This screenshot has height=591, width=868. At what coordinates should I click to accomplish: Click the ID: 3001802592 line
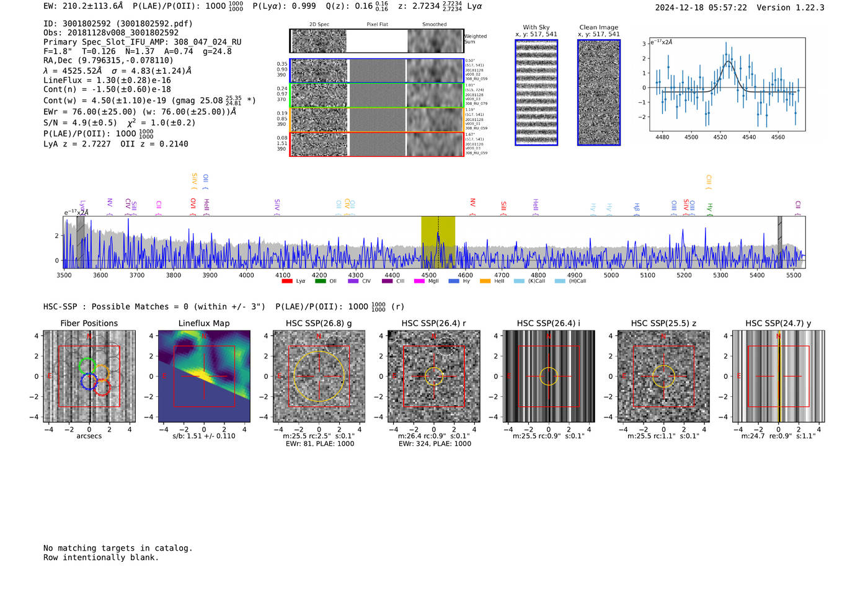click(118, 24)
